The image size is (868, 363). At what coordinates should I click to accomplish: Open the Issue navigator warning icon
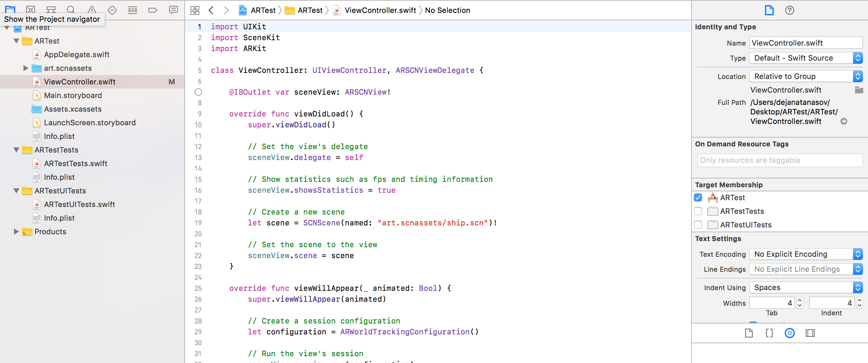click(91, 10)
